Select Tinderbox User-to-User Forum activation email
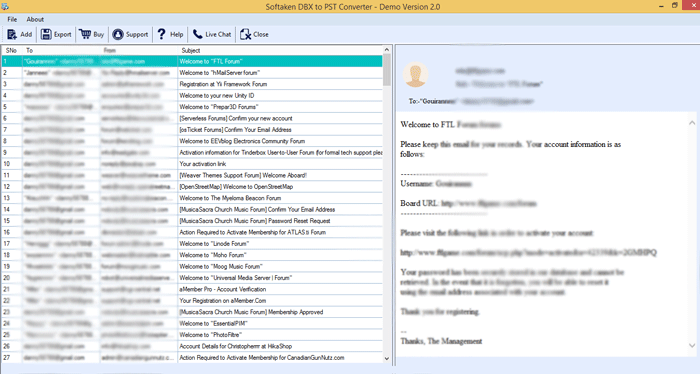The width and height of the screenshot is (700, 374). (x=192, y=152)
